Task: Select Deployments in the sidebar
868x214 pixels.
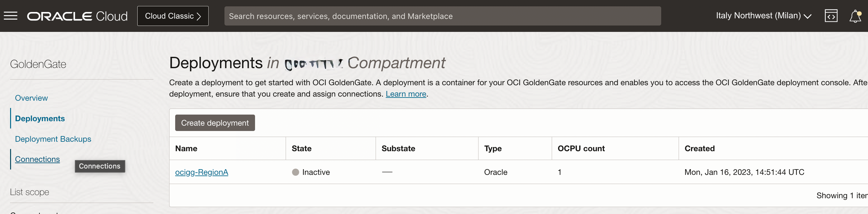Action: coord(40,119)
